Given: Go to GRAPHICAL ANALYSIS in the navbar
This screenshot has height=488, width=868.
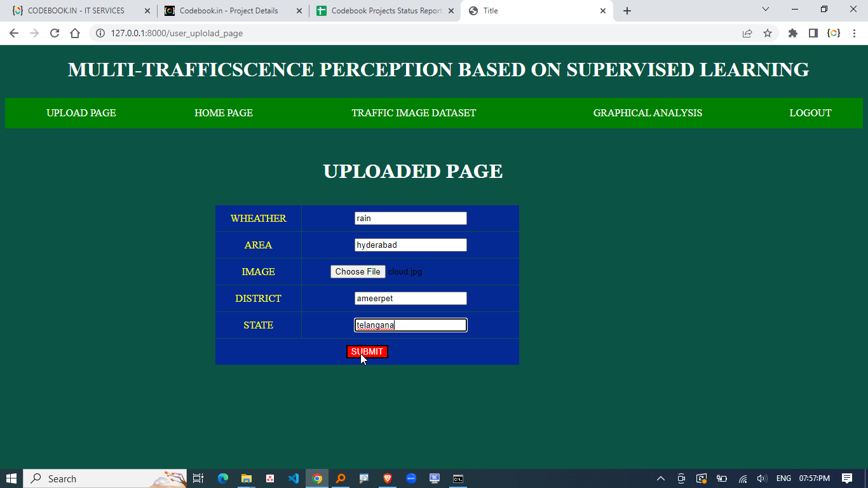Looking at the screenshot, I should click(x=648, y=113).
